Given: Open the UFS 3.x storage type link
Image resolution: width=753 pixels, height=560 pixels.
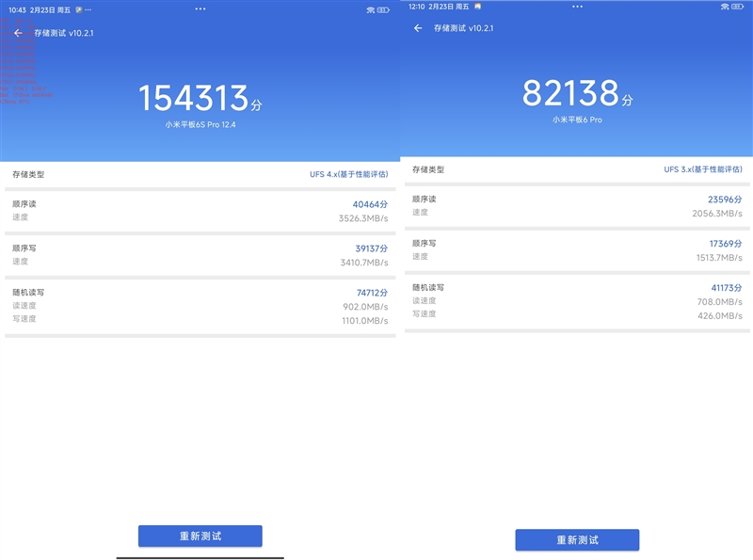Looking at the screenshot, I should pyautogui.click(x=702, y=169).
